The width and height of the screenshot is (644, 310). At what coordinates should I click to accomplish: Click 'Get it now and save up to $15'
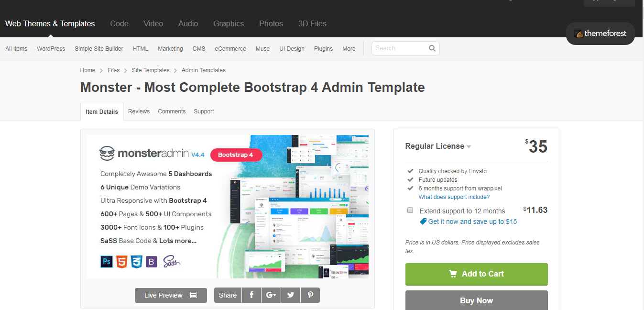click(x=473, y=221)
